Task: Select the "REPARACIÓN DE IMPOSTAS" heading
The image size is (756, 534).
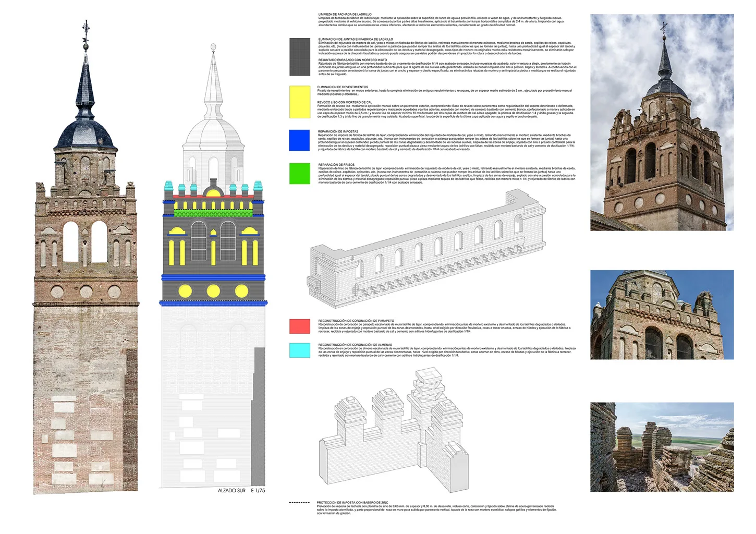Action: click(x=338, y=132)
